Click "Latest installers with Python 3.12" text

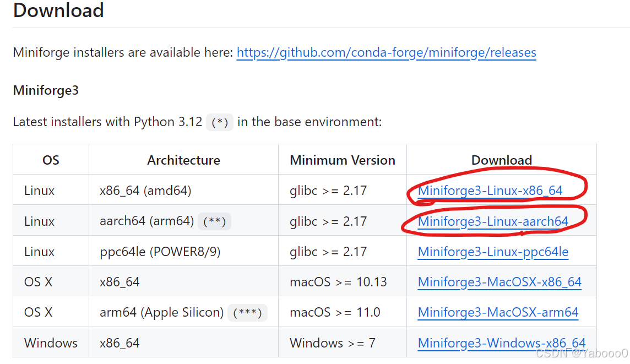[x=108, y=122]
